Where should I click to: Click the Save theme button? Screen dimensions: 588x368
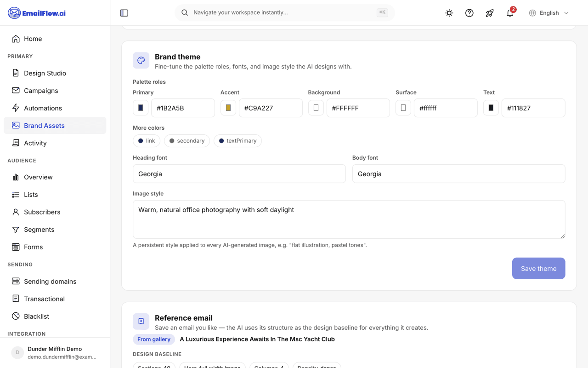pos(538,268)
